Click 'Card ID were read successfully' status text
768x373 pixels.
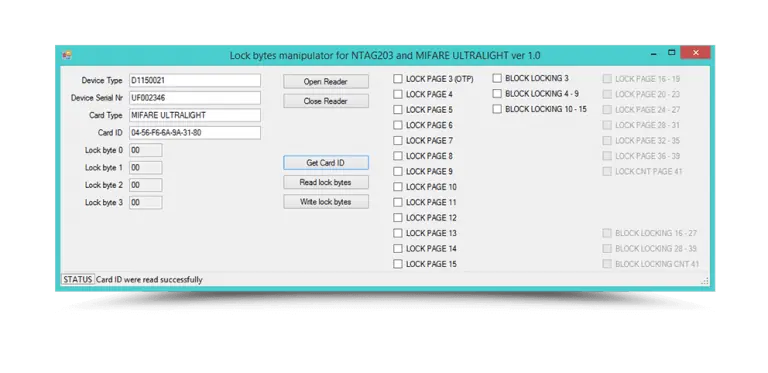(149, 280)
